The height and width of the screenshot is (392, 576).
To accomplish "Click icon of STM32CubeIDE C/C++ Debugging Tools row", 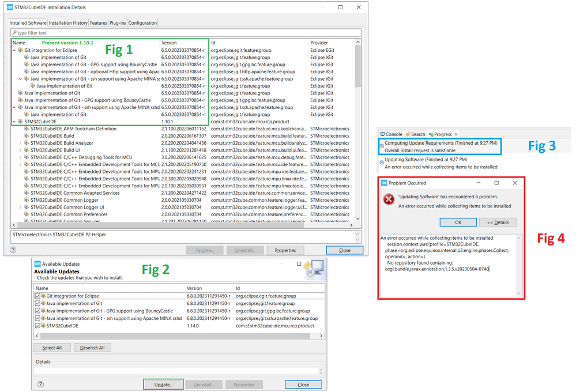I will click(x=27, y=157).
